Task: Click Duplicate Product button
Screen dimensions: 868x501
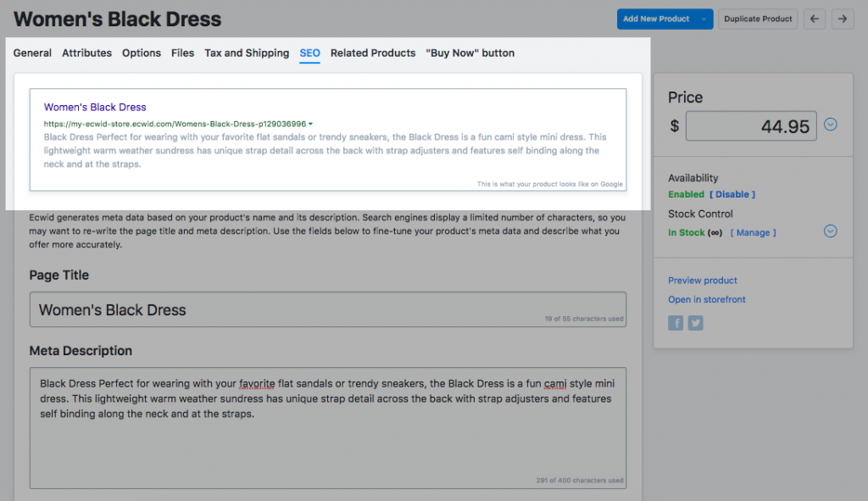Action: click(x=758, y=19)
